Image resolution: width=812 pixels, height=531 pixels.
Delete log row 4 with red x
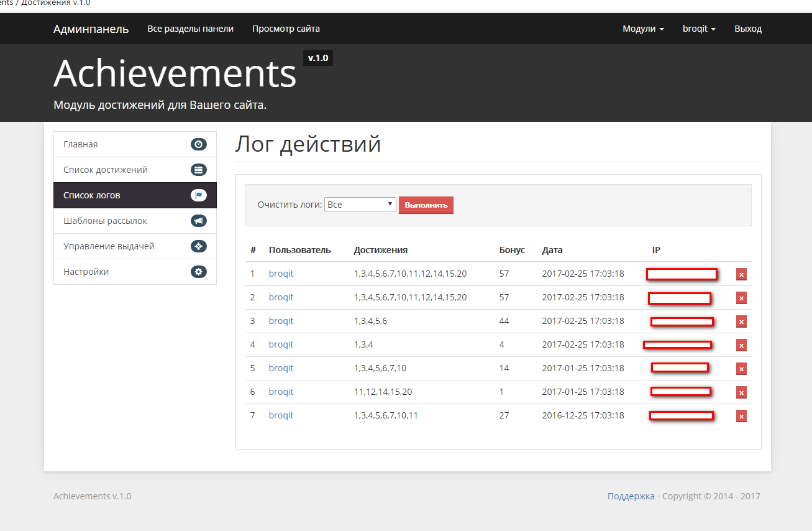[741, 345]
